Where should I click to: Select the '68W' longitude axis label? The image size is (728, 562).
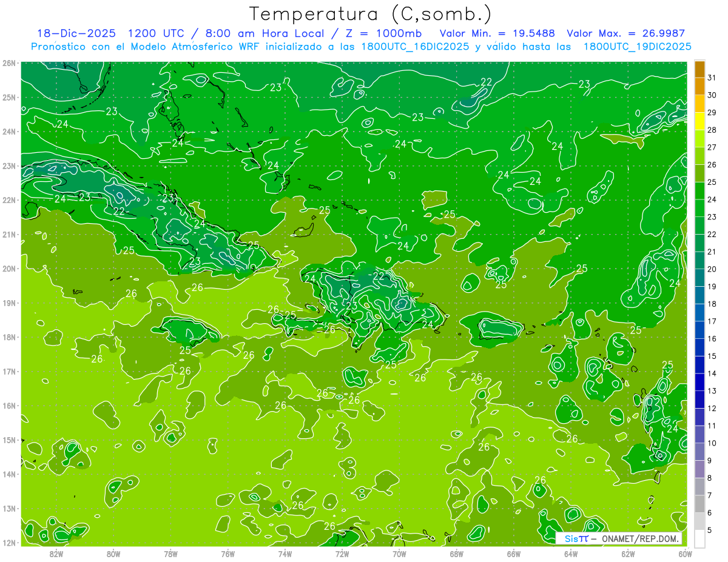[456, 554]
